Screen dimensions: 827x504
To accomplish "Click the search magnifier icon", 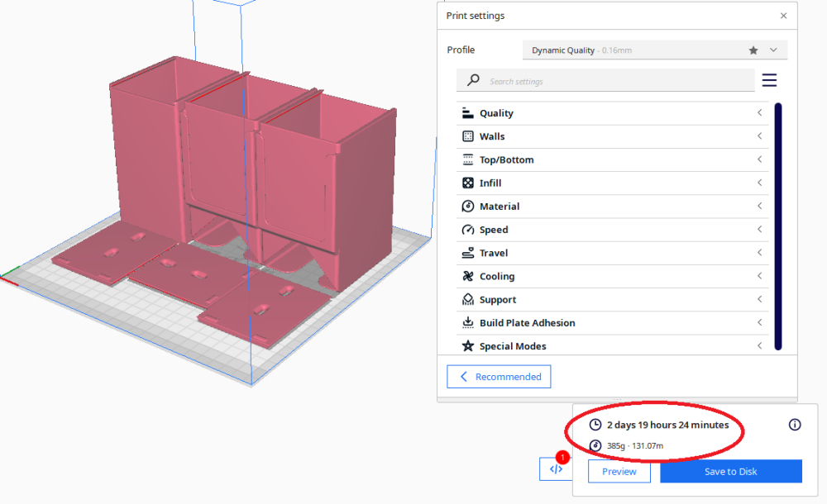I will coord(473,80).
